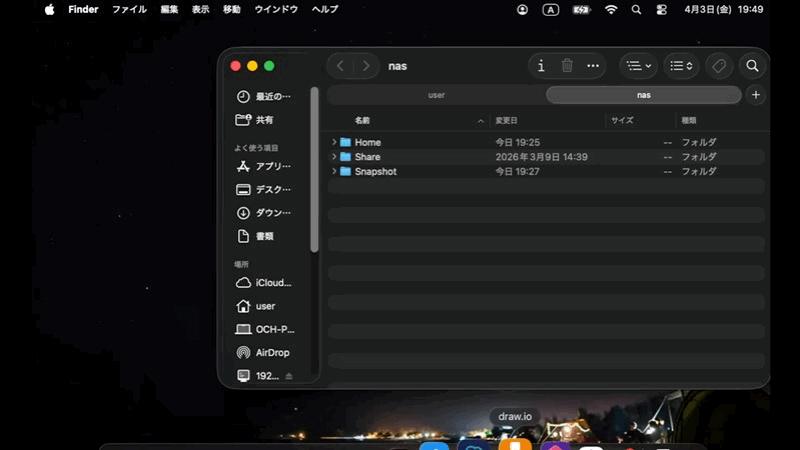800x450 pixels.
Task: Add a new Finder tab with plus button
Action: click(x=756, y=95)
